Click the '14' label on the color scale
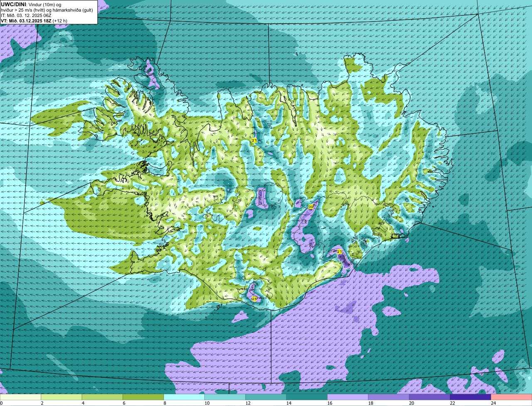This screenshot has width=532, height=406. pyautogui.click(x=289, y=403)
